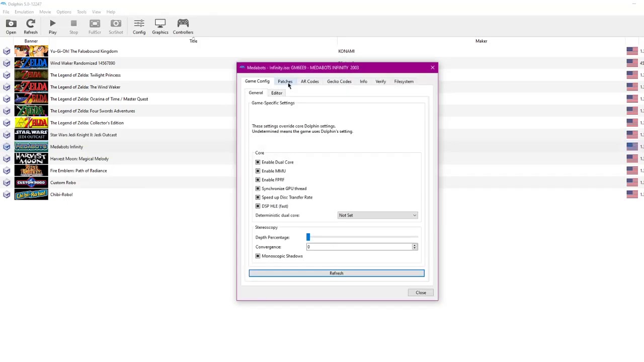The width and height of the screenshot is (644, 362).
Task: Click the Close button in dialog
Action: point(421,293)
